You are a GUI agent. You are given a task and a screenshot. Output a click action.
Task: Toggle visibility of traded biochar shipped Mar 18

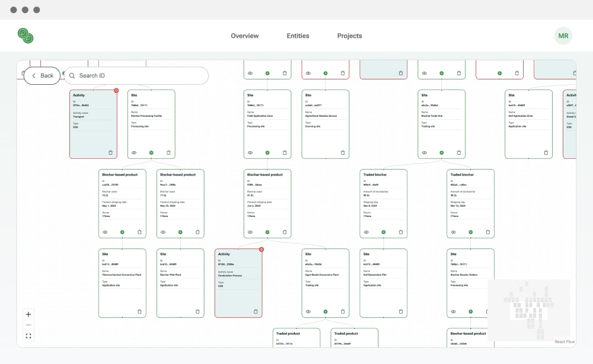(453, 232)
